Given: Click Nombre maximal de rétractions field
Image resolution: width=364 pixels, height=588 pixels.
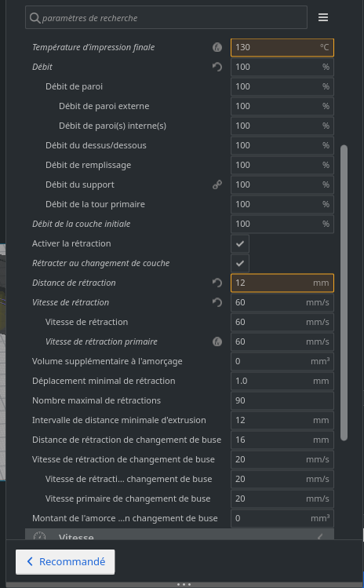Looking at the screenshot, I should point(282,400).
